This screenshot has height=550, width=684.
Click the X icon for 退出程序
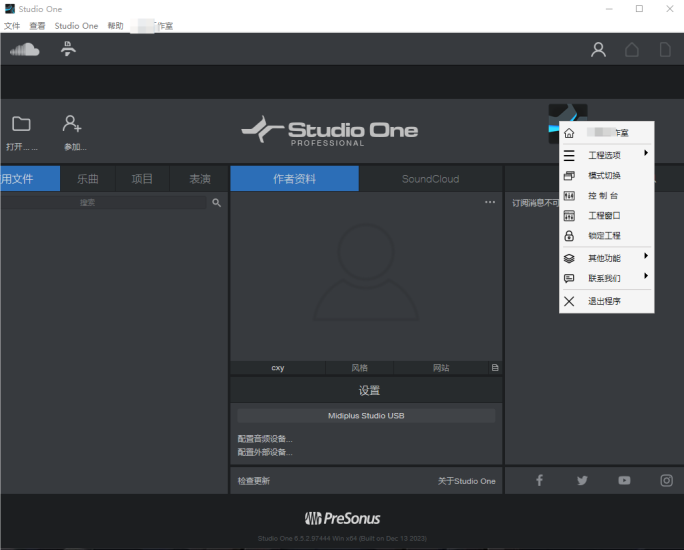[569, 301]
